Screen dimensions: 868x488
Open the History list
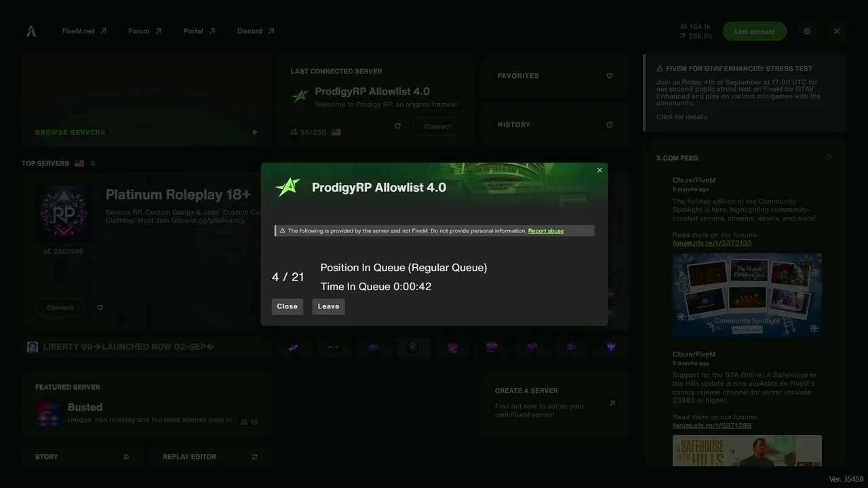(x=556, y=125)
